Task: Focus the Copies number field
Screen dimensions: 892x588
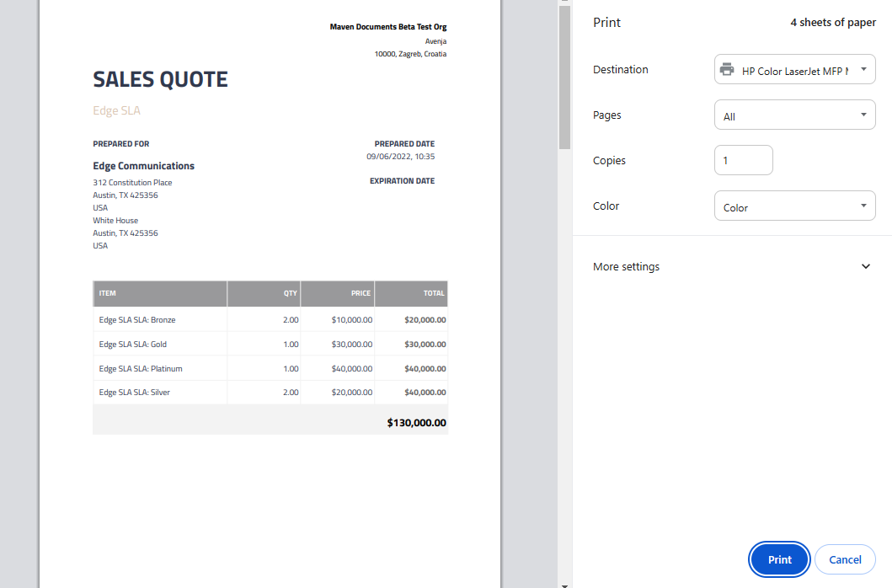Action: coord(744,160)
